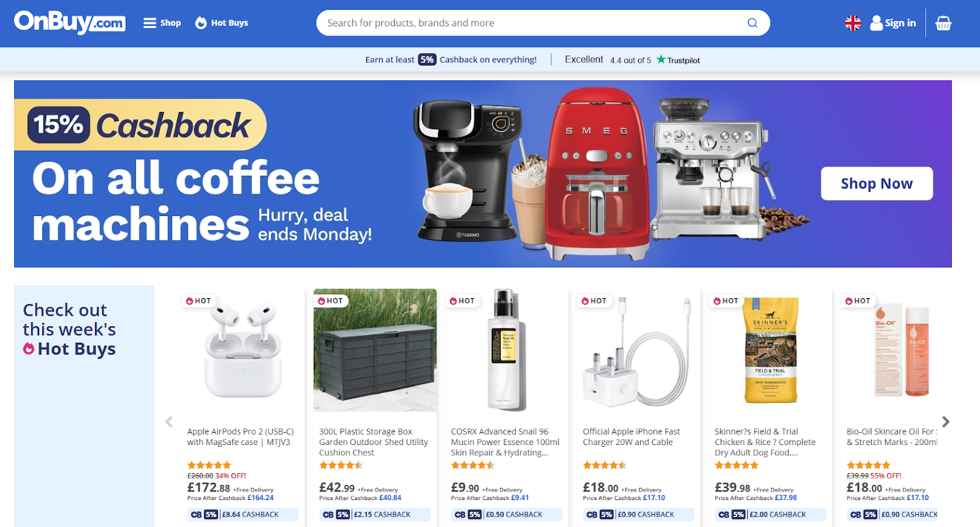Click the Skinner's dog food image

(771, 350)
